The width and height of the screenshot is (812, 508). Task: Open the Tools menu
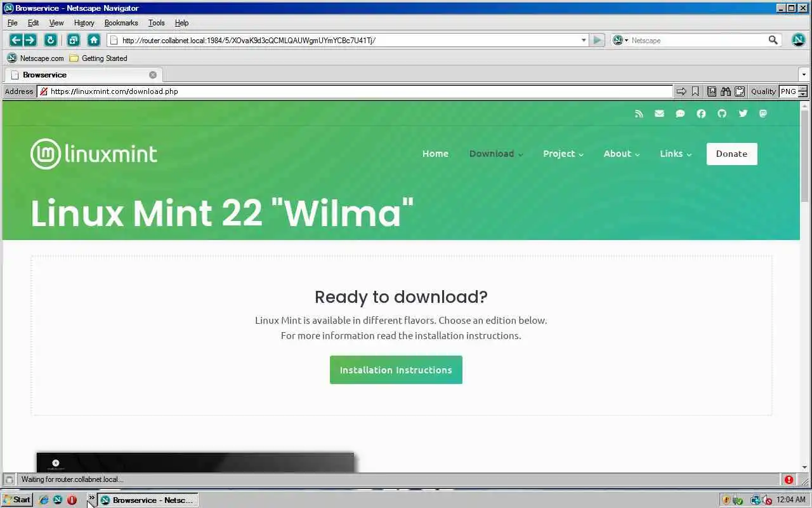pyautogui.click(x=156, y=23)
